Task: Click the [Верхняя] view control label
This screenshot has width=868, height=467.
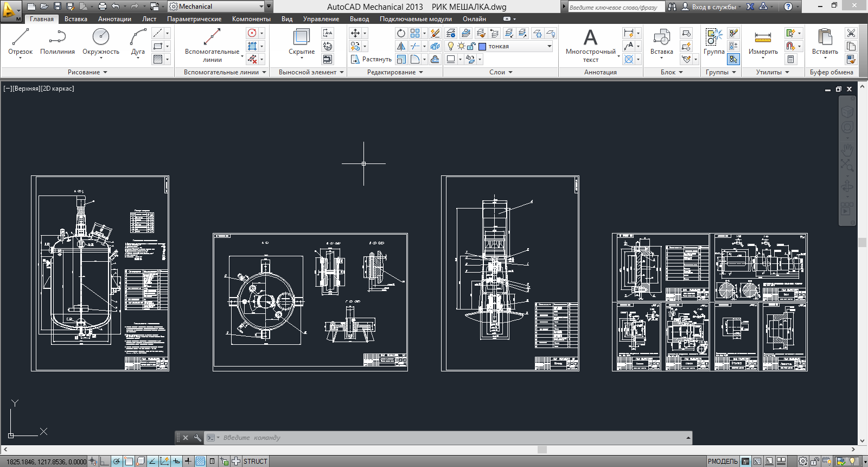Action: coord(26,89)
